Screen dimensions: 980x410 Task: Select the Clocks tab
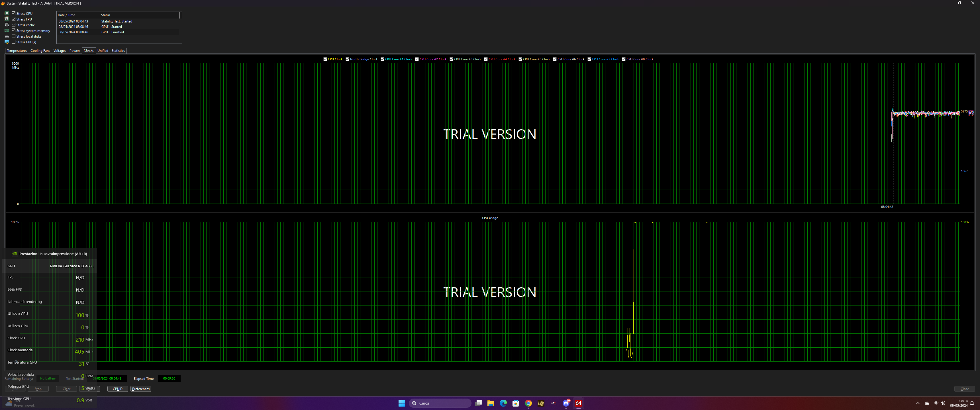(89, 50)
